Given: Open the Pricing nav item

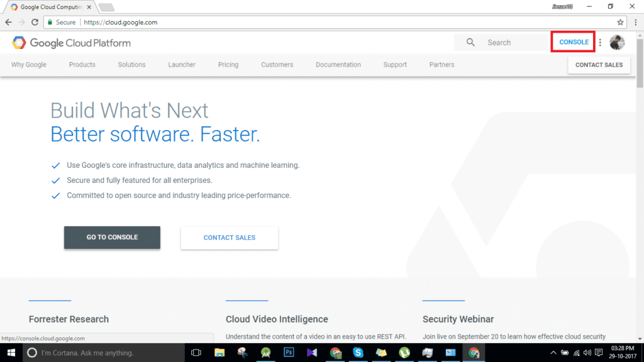Looking at the screenshot, I should [x=228, y=65].
